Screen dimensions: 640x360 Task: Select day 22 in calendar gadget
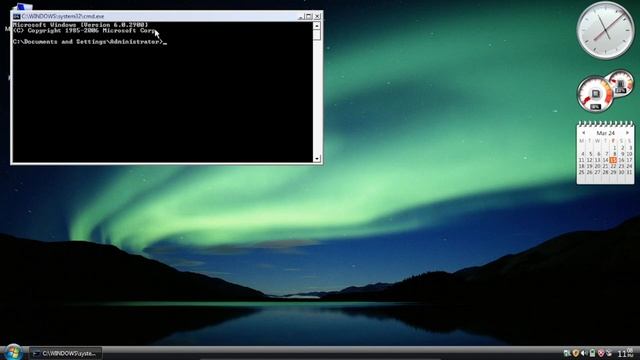coord(613,166)
